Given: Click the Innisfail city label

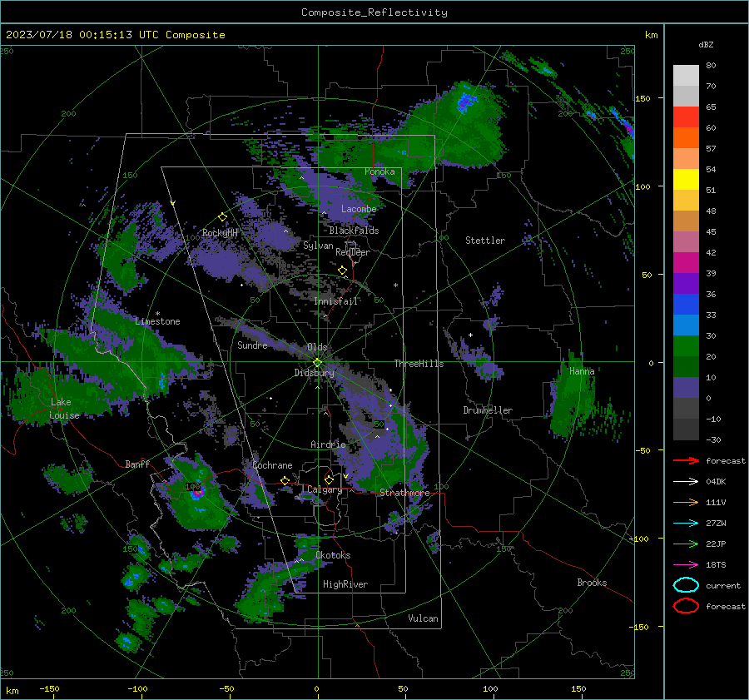Looking at the screenshot, I should [336, 301].
